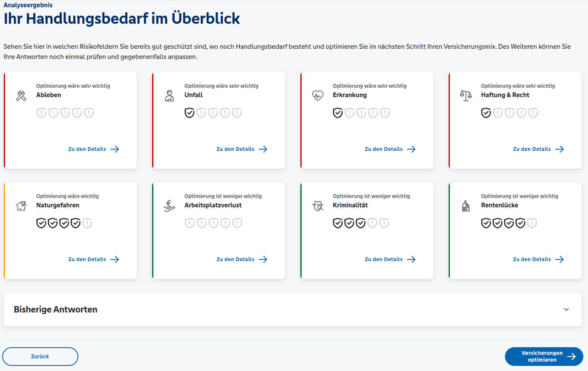Image resolution: width=588 pixels, height=371 pixels.
Task: Show details for Naturgefahren
Action: tap(94, 259)
